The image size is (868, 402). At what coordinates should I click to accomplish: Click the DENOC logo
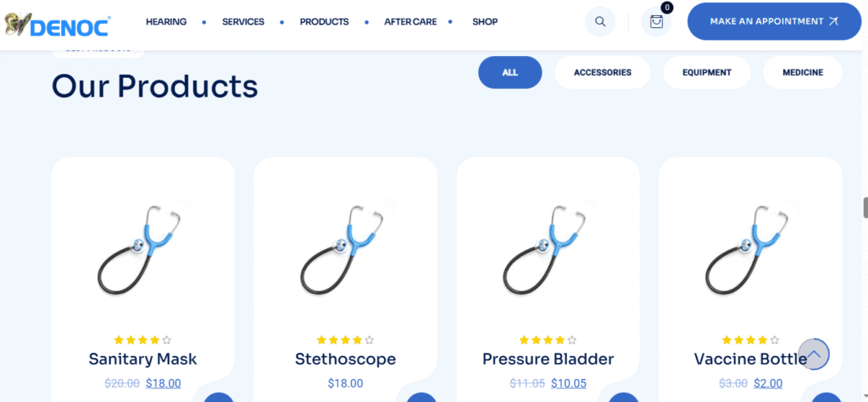pyautogui.click(x=58, y=25)
